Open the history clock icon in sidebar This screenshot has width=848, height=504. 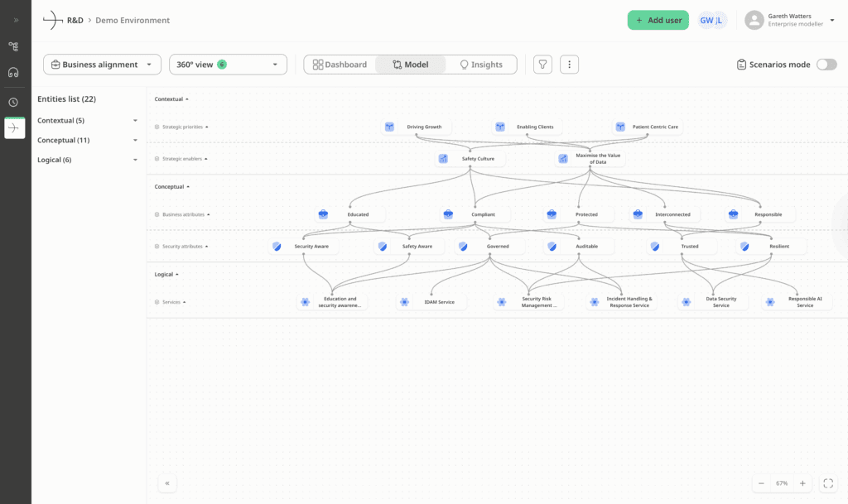click(13, 103)
